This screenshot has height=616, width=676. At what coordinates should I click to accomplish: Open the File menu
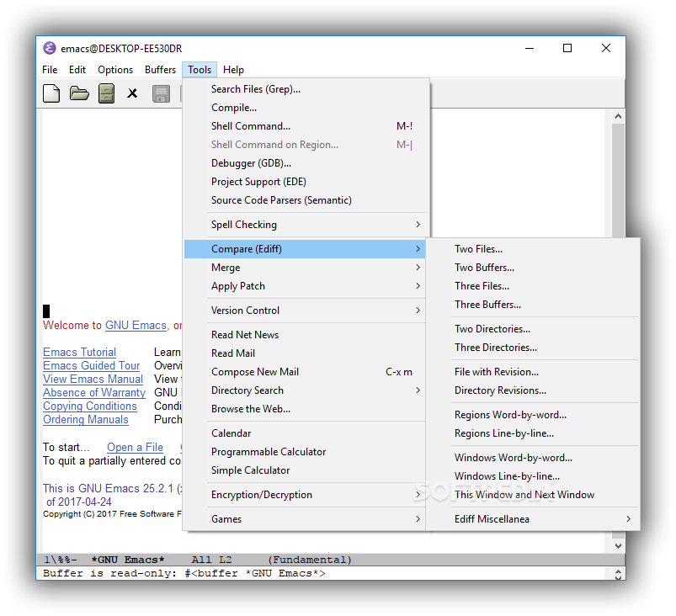point(50,70)
